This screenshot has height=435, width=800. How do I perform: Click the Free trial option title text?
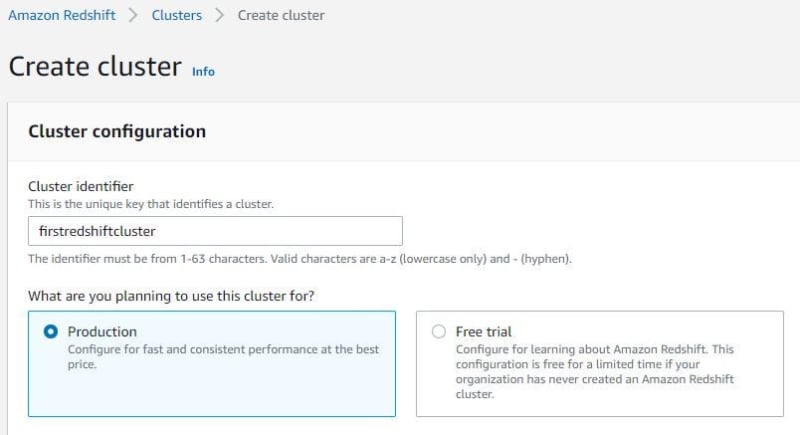tap(483, 331)
